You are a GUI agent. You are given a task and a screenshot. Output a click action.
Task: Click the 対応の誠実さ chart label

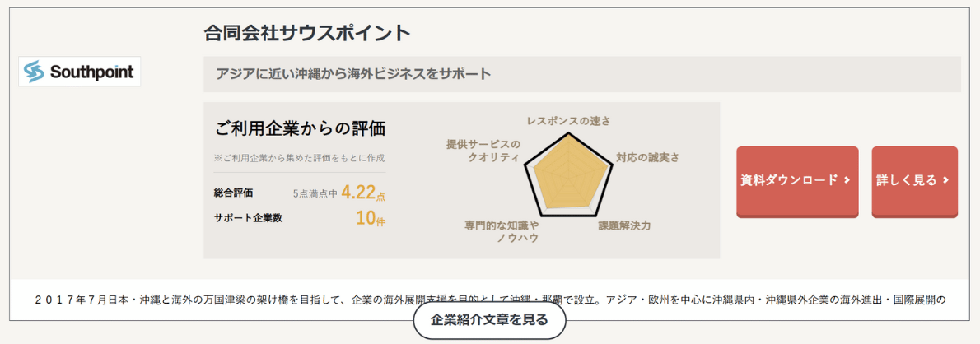pos(647,157)
